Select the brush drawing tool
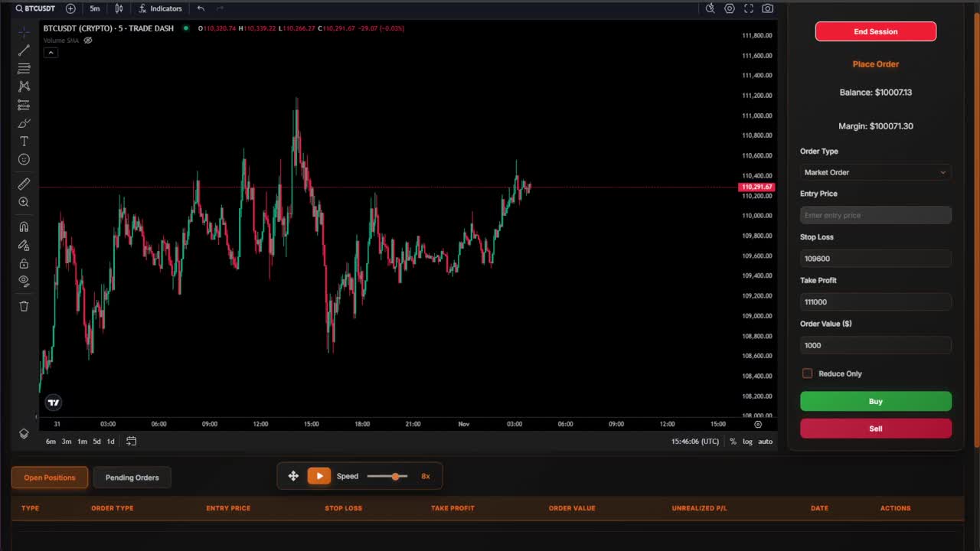The image size is (980, 551). pos(24,123)
